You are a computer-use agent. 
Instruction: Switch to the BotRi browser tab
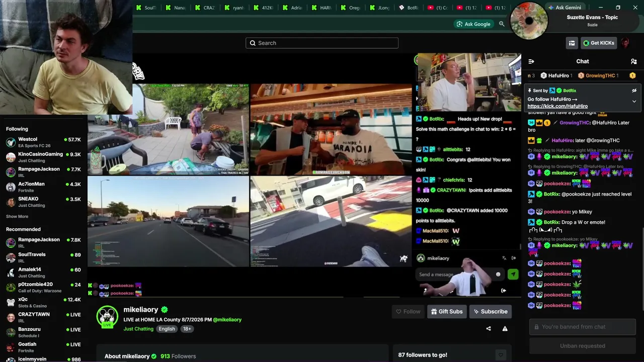coord(409,8)
